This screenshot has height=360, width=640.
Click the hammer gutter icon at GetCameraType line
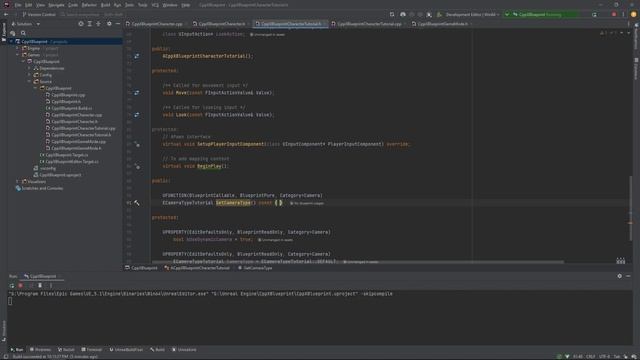pos(137,203)
